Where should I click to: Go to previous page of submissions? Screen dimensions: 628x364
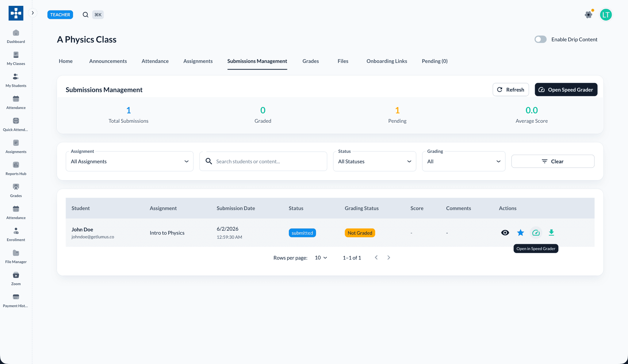pos(376,258)
